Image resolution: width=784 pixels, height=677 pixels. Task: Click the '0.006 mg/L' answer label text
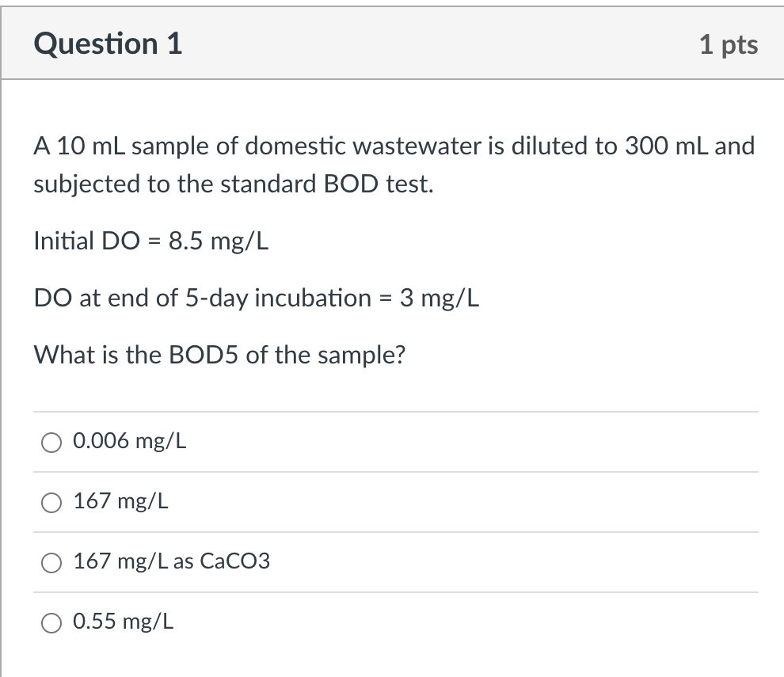tap(130, 441)
